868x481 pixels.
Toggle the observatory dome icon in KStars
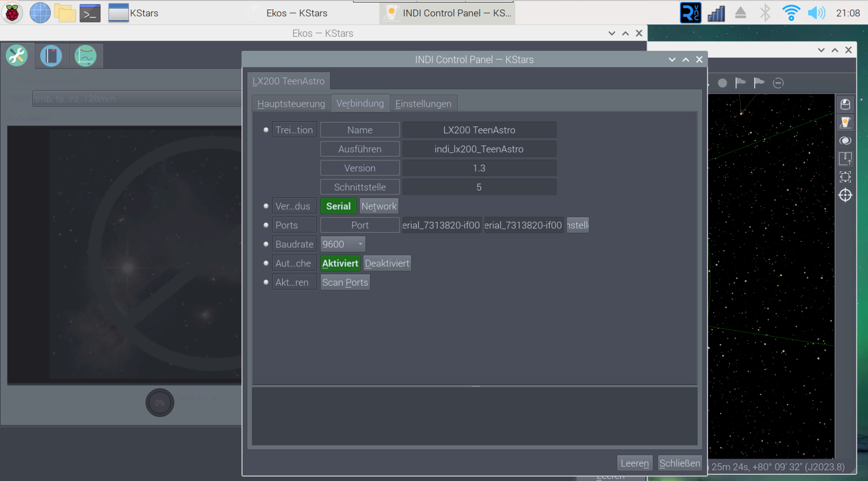click(x=846, y=104)
